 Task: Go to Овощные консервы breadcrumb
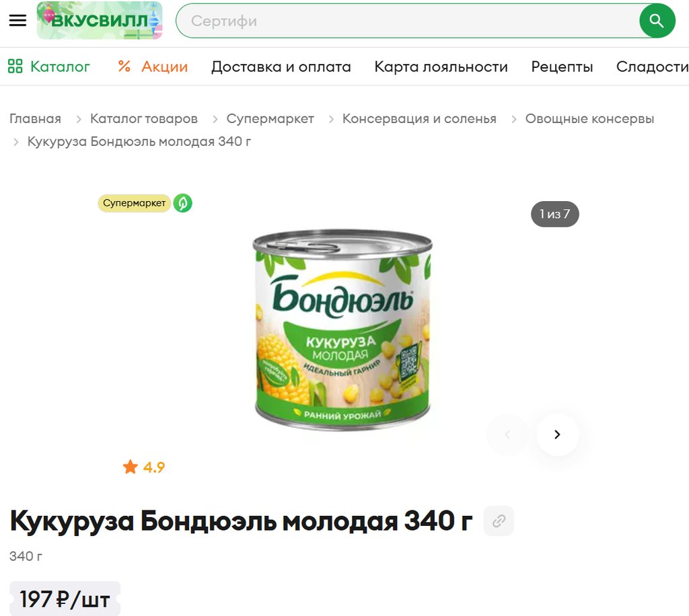(x=589, y=118)
